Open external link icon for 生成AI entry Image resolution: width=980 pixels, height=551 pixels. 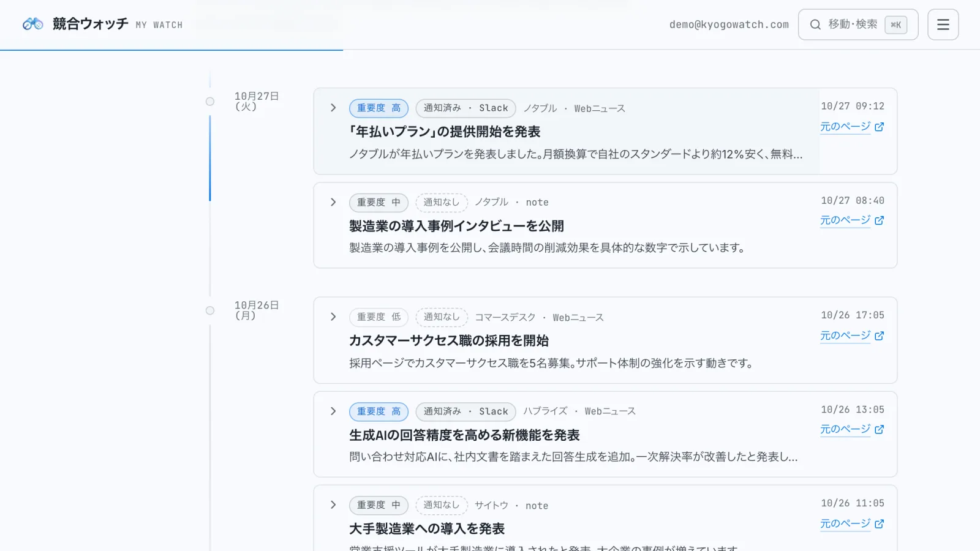pyautogui.click(x=879, y=430)
